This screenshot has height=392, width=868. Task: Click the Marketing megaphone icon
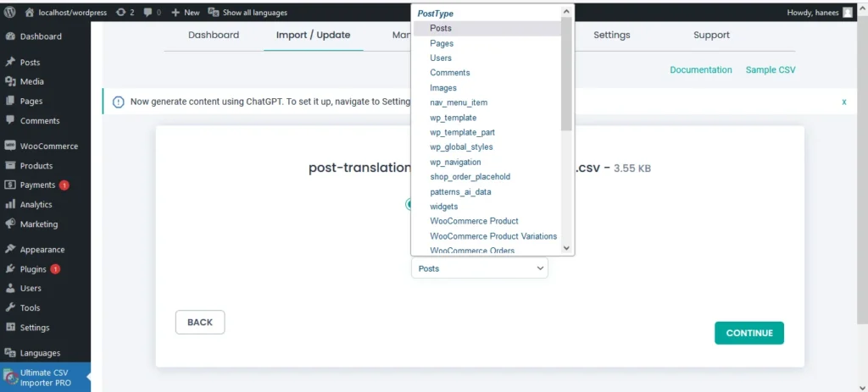click(10, 224)
